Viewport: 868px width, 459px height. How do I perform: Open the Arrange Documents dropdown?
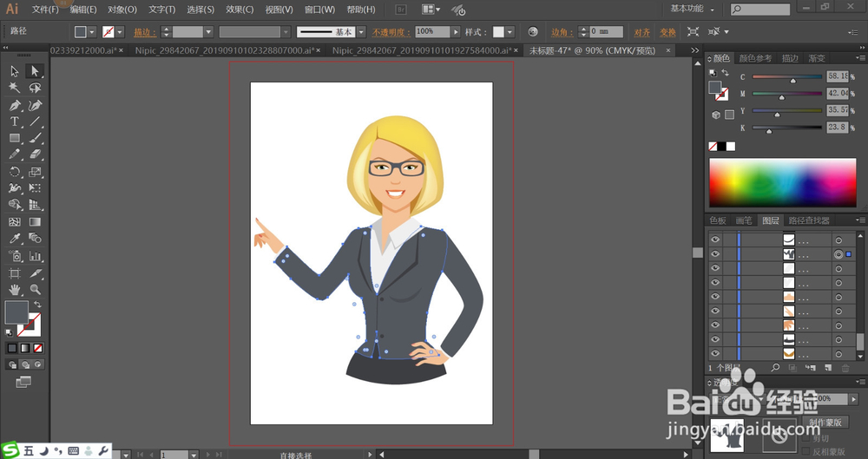tap(431, 10)
